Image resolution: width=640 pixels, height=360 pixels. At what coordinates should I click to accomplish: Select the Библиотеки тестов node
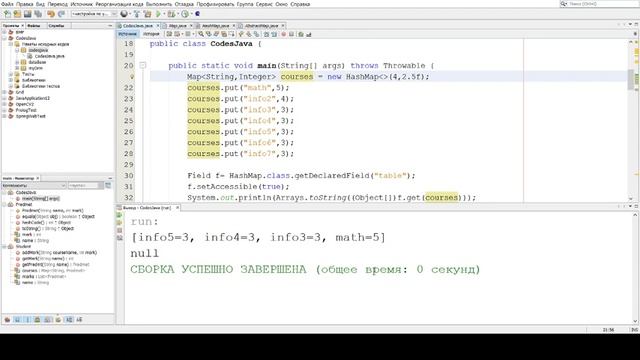pos(41,87)
